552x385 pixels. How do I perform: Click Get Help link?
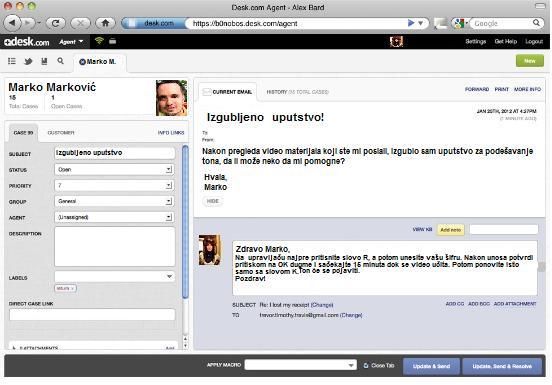(506, 42)
